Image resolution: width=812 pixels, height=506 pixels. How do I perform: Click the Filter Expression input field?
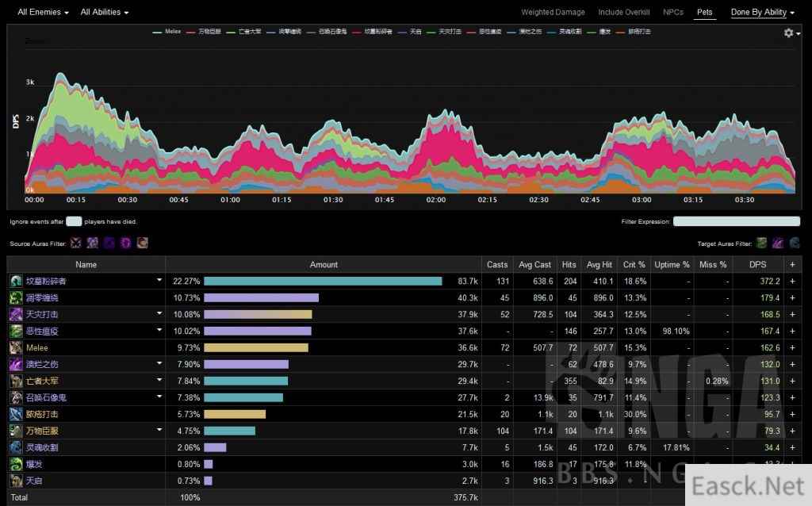point(736,222)
